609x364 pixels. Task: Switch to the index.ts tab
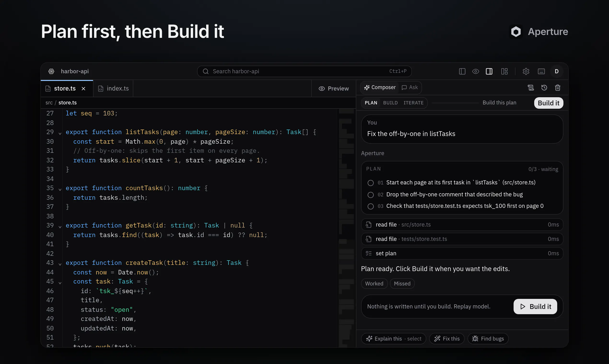tap(113, 89)
